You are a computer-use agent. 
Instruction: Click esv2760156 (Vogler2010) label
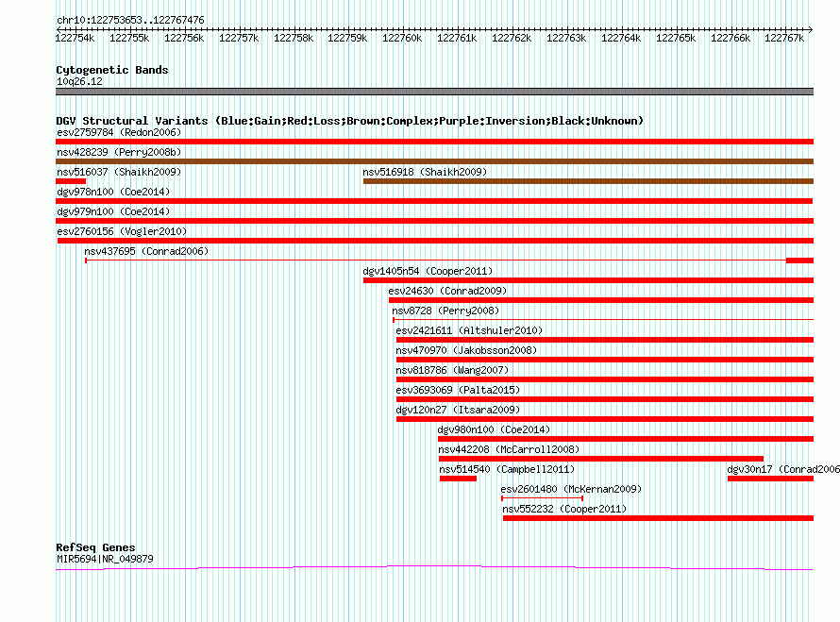(x=122, y=231)
